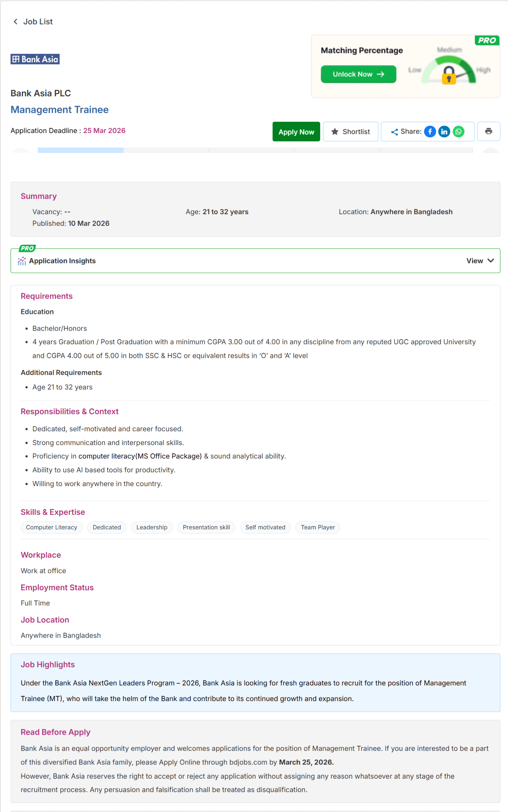Select the Computer Literacy skill tag
Image resolution: width=508 pixels, height=812 pixels.
(x=52, y=528)
